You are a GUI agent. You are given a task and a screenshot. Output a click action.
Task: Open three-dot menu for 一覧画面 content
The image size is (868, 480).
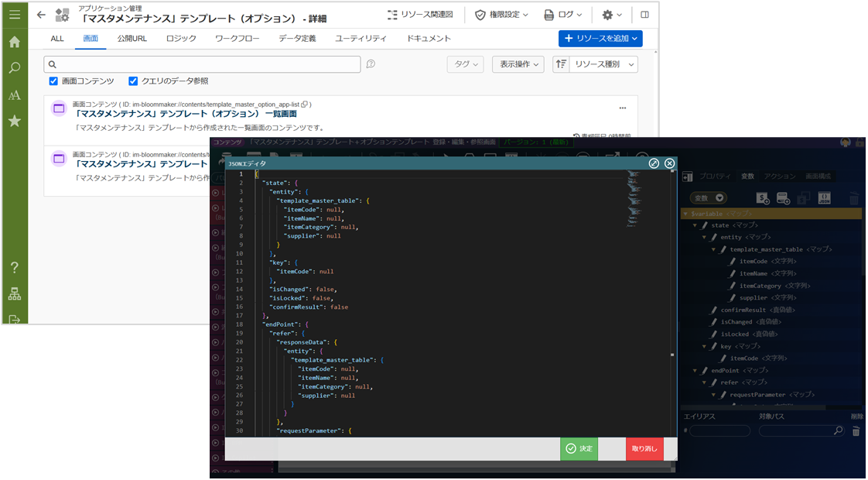pyautogui.click(x=623, y=108)
